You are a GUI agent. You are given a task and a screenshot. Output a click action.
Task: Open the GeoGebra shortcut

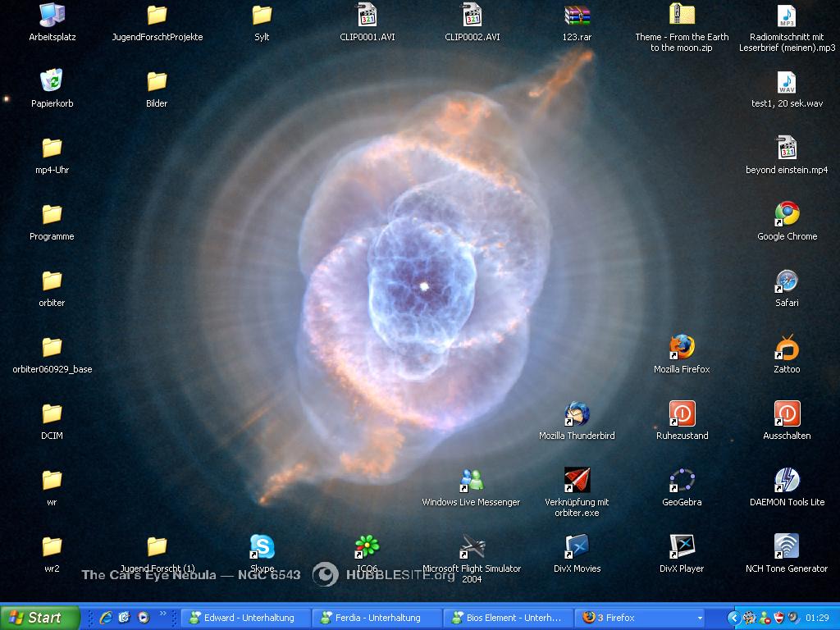click(682, 481)
